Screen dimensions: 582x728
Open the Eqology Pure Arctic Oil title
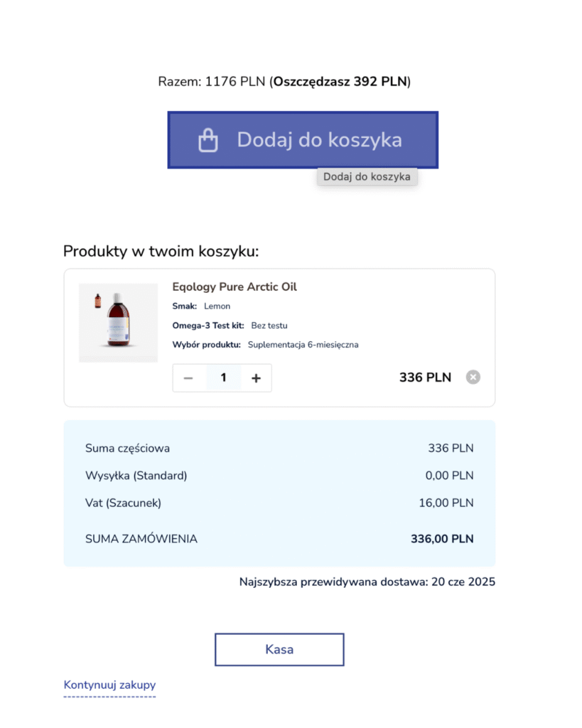(235, 287)
